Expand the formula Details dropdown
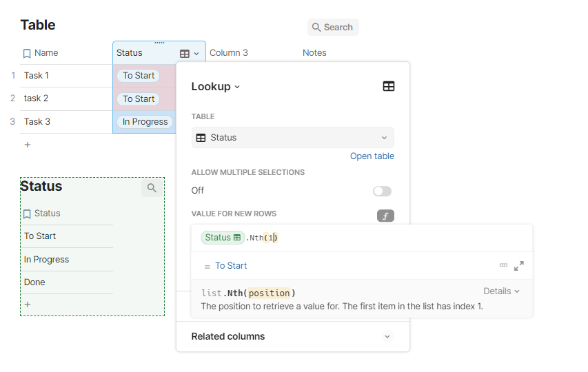Screen dimensions: 588x372 [502, 291]
